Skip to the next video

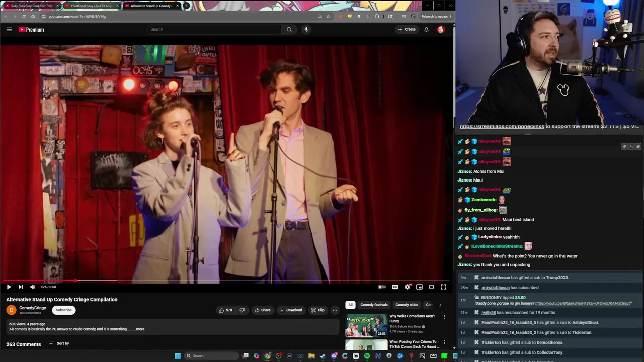pyautogui.click(x=21, y=287)
